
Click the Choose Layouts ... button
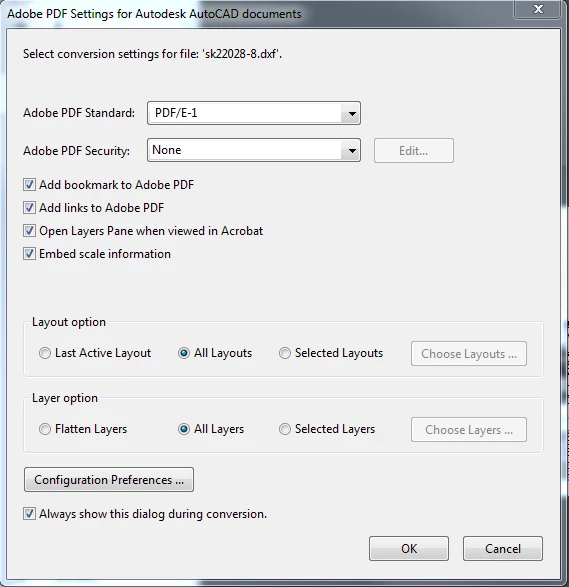pos(469,354)
